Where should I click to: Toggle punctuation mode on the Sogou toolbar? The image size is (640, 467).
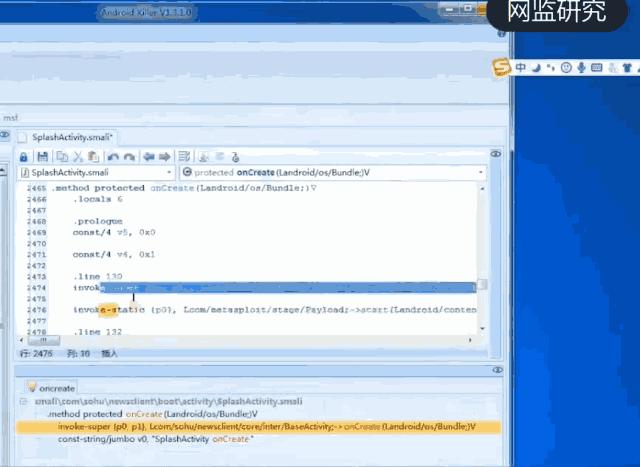(551, 68)
